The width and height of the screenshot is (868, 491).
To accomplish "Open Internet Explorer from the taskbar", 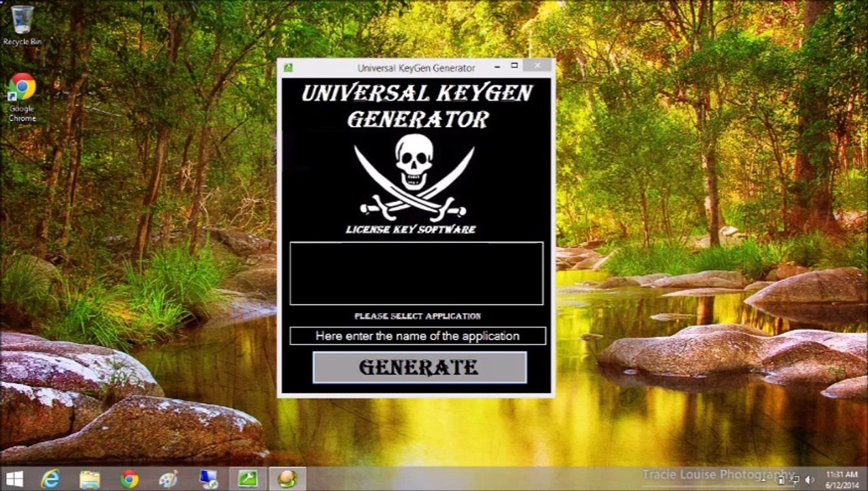I will click(50, 479).
